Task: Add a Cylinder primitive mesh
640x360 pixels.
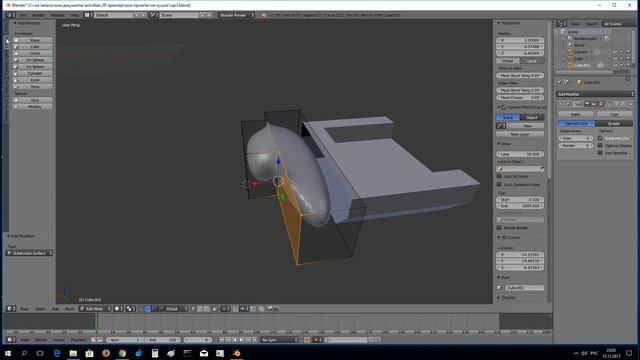Action: pos(32,73)
